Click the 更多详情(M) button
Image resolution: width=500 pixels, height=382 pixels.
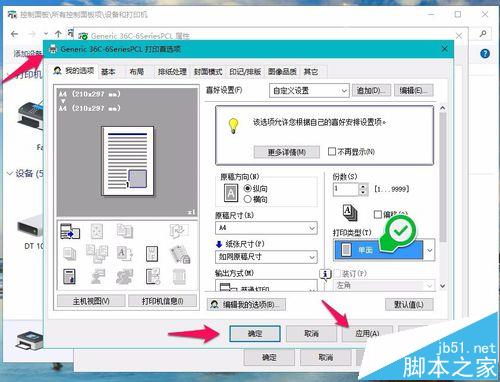[287, 152]
